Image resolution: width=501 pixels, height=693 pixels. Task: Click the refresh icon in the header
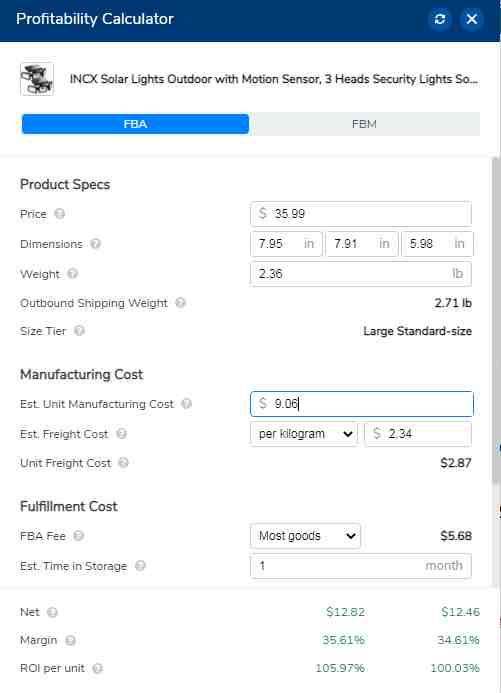[440, 19]
